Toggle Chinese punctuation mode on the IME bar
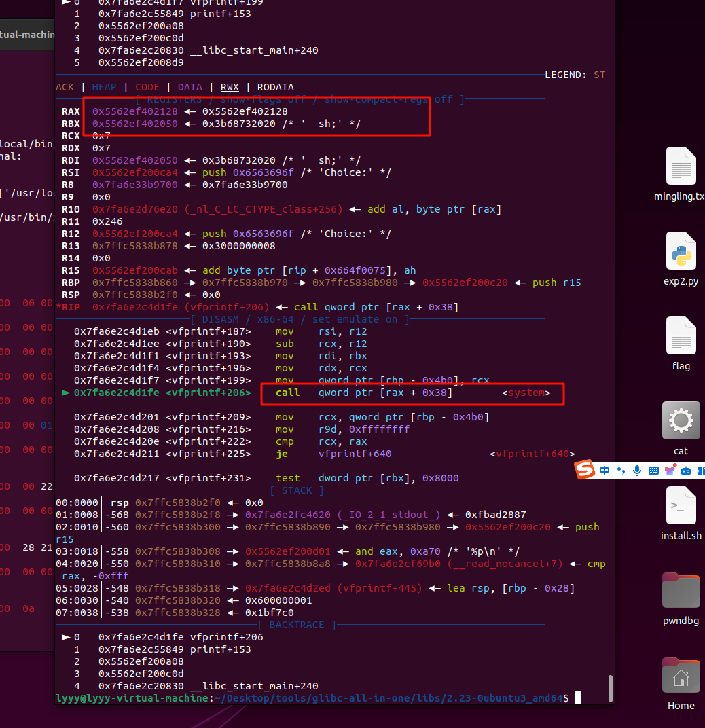Image resolution: width=705 pixels, height=728 pixels. click(621, 471)
